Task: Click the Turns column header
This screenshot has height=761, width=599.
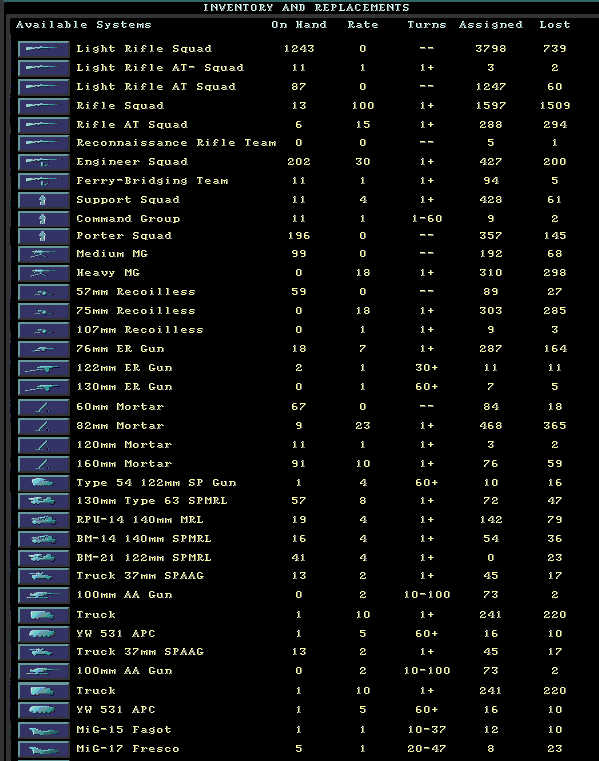Action: [427, 25]
